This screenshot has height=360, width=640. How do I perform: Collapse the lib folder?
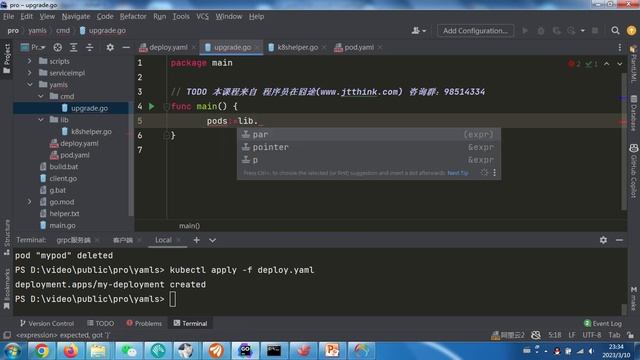41,120
